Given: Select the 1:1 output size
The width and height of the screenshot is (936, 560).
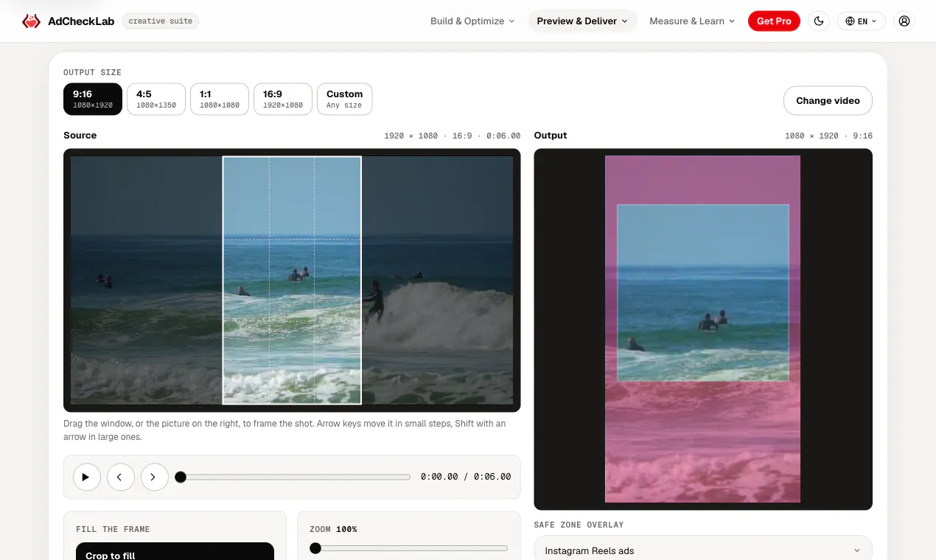Looking at the screenshot, I should 220,99.
